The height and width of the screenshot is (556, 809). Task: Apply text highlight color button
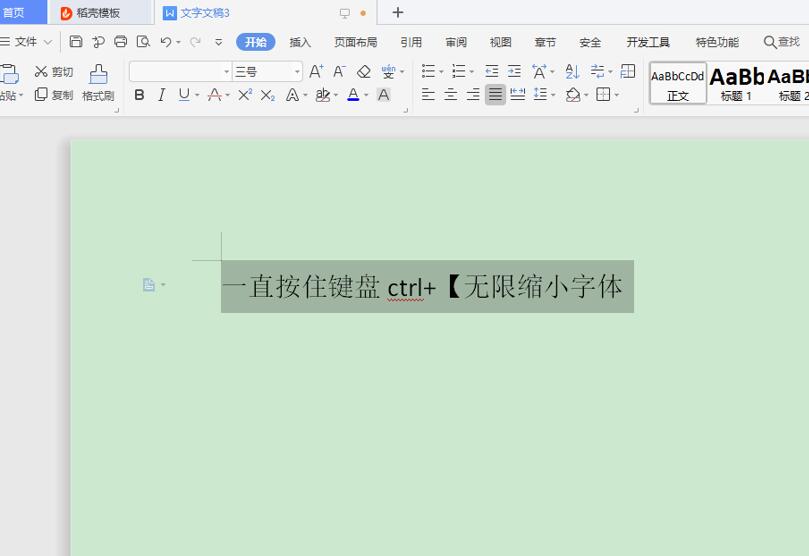coord(323,95)
